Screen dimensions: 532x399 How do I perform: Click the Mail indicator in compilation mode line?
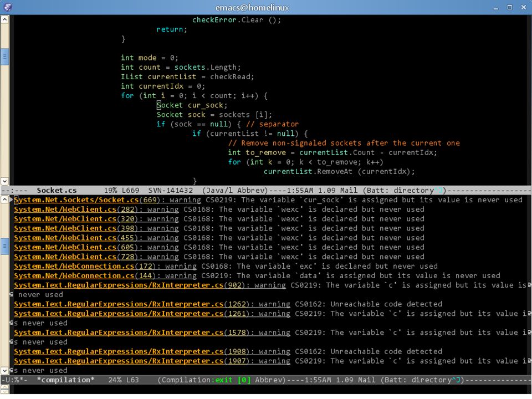click(x=366, y=380)
